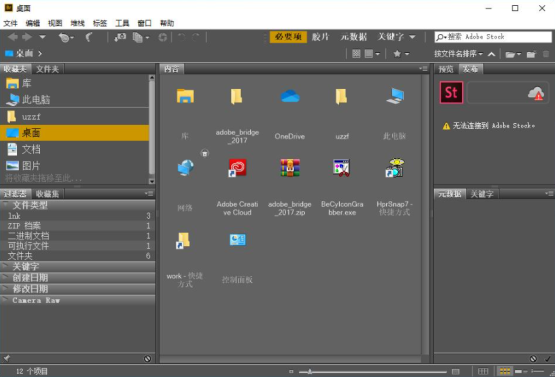Open the recent files clock icon
The image size is (555, 377).
[x=65, y=37]
